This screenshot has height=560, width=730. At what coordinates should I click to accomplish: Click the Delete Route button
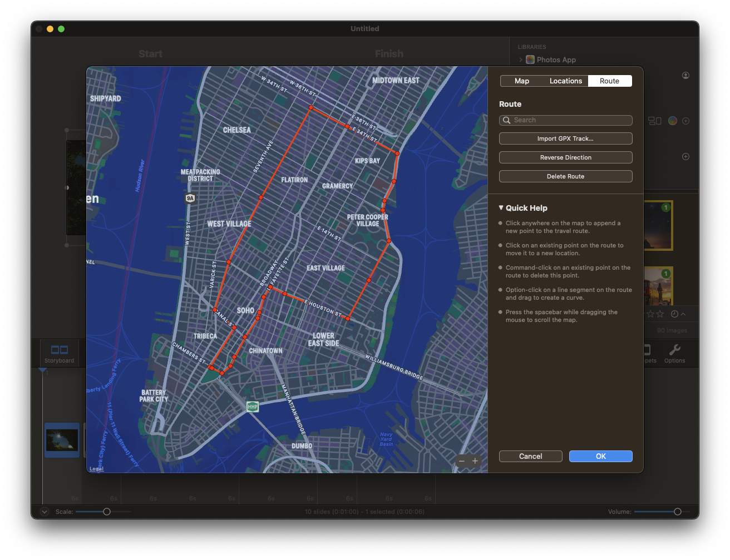click(x=565, y=176)
